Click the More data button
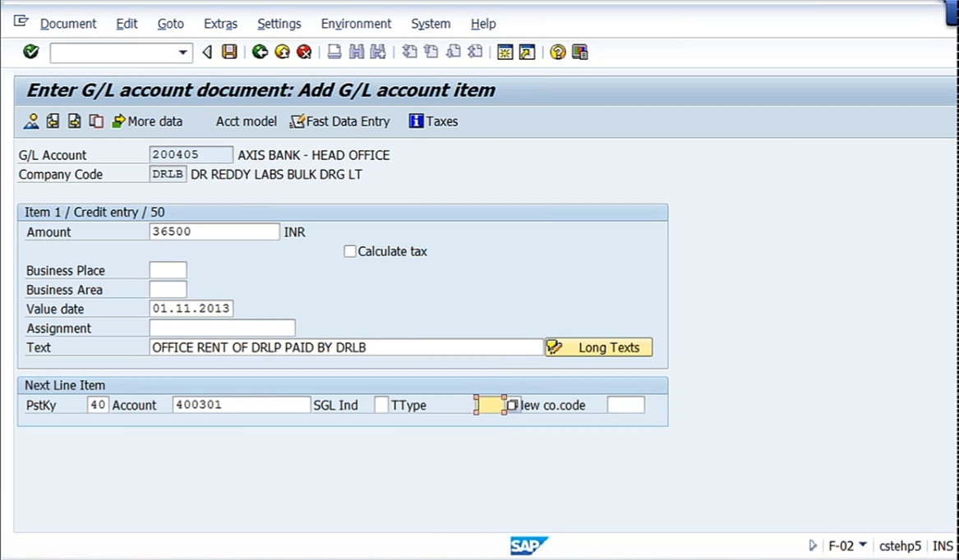 pos(147,121)
